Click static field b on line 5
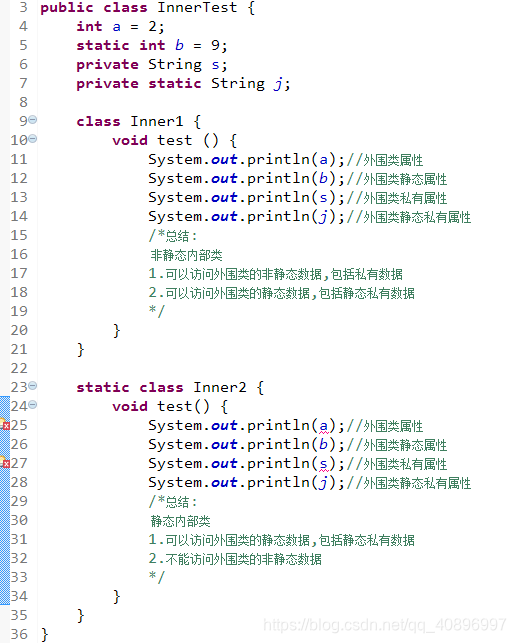The height and width of the screenshot is (643, 516). click(179, 45)
